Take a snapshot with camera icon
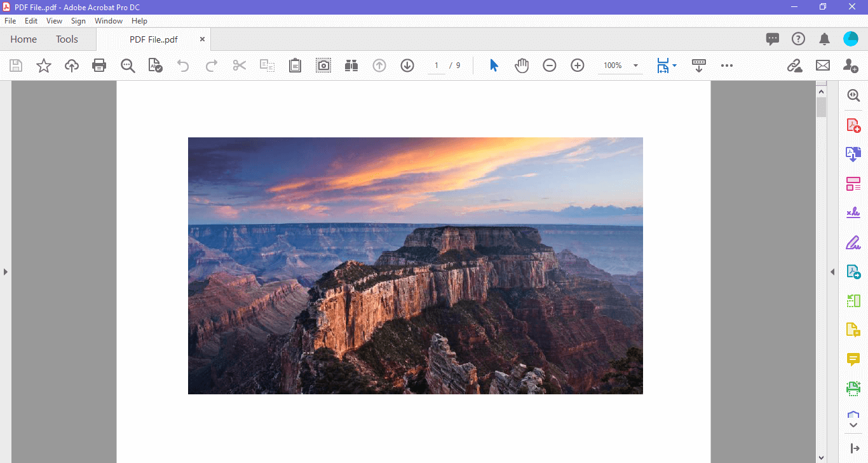The image size is (868, 463). (323, 66)
